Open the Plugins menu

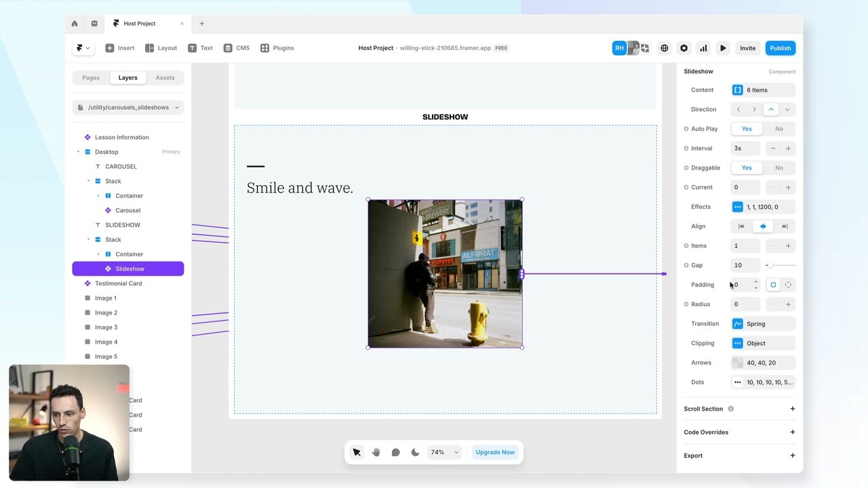click(x=277, y=48)
